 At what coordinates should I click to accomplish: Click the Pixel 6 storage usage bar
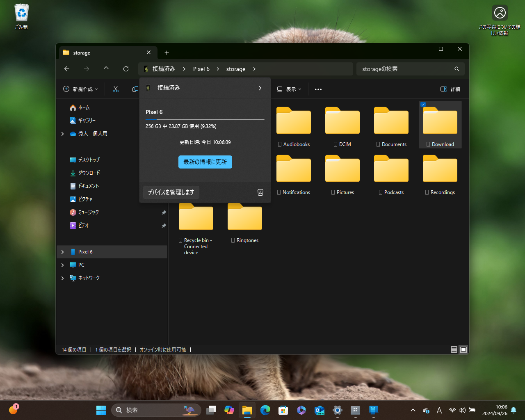[205, 119]
